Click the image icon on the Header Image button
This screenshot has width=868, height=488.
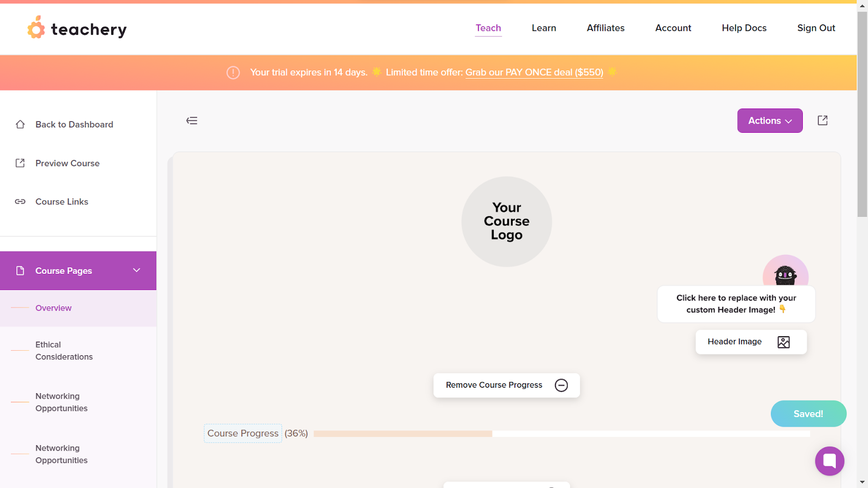784,342
